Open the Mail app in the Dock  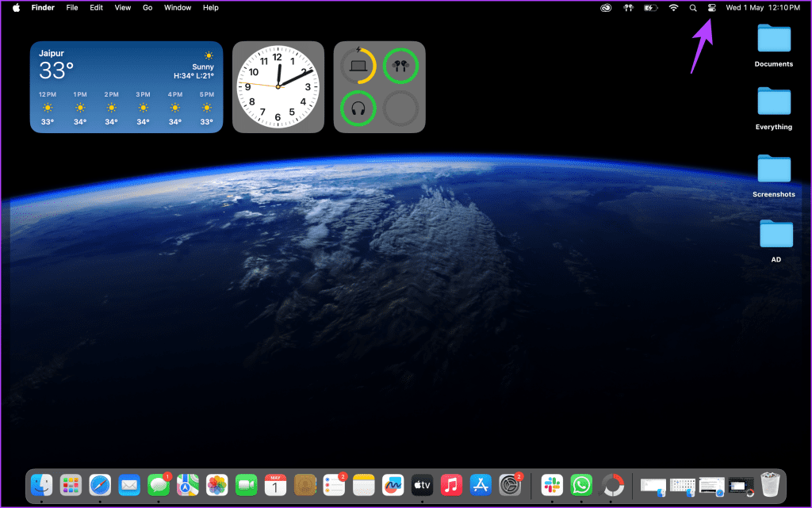tap(129, 486)
